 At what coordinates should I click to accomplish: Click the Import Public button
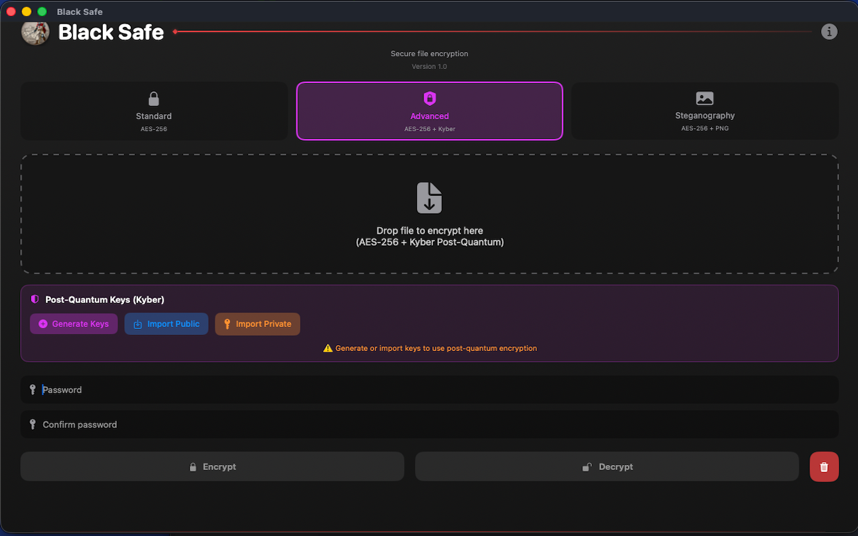pyautogui.click(x=166, y=324)
